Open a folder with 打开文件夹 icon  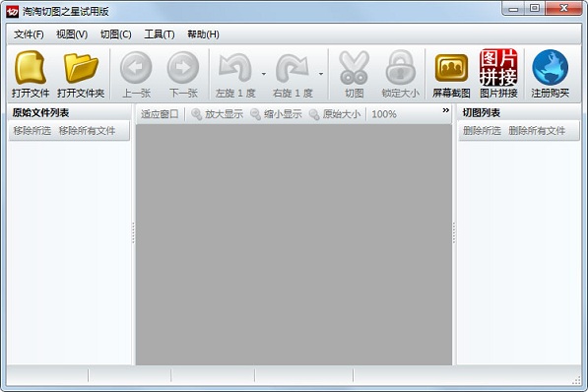81,68
